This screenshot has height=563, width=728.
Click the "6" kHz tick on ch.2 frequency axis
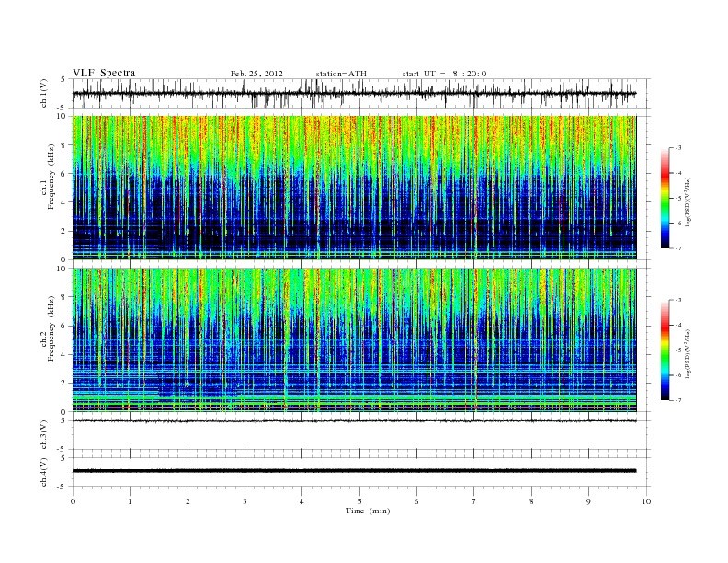(64, 326)
